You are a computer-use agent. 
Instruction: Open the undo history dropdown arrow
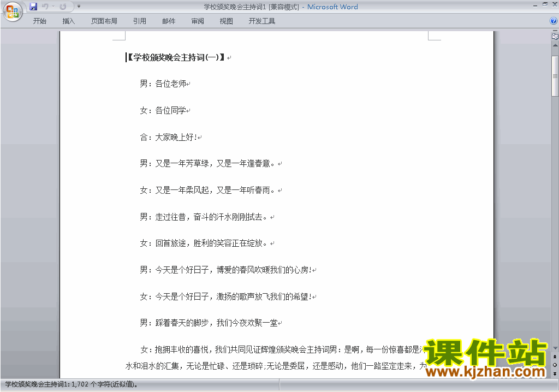[53, 7]
